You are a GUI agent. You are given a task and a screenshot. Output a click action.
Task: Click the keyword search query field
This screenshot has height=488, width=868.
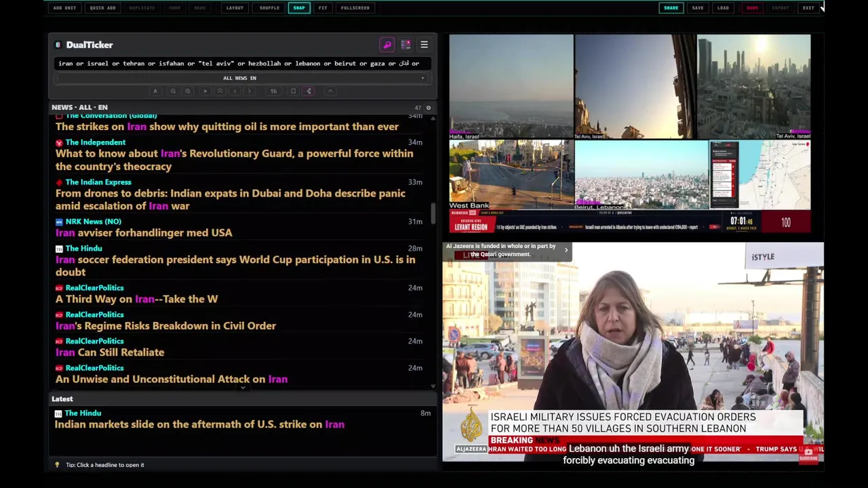[x=242, y=63]
